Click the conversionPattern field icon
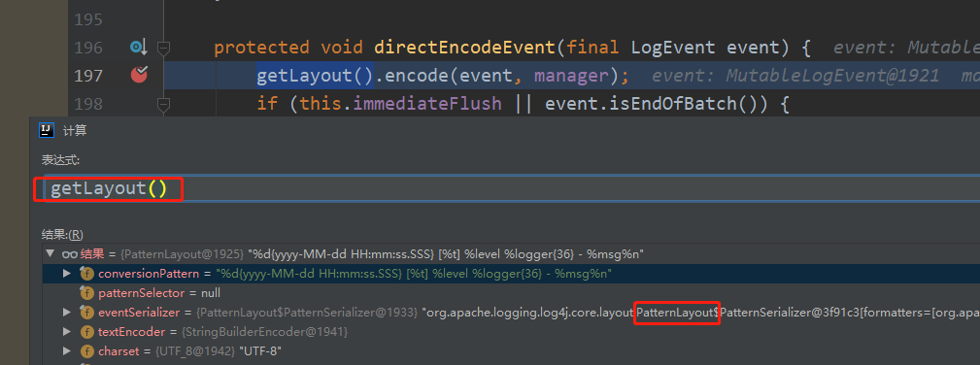The image size is (980, 365). tap(86, 274)
